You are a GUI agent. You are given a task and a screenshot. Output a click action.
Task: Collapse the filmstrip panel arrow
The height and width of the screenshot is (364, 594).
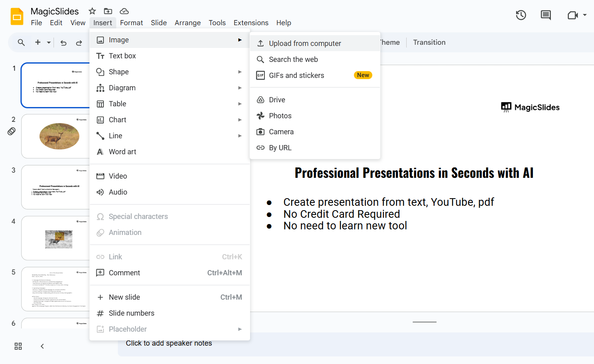[x=42, y=346]
